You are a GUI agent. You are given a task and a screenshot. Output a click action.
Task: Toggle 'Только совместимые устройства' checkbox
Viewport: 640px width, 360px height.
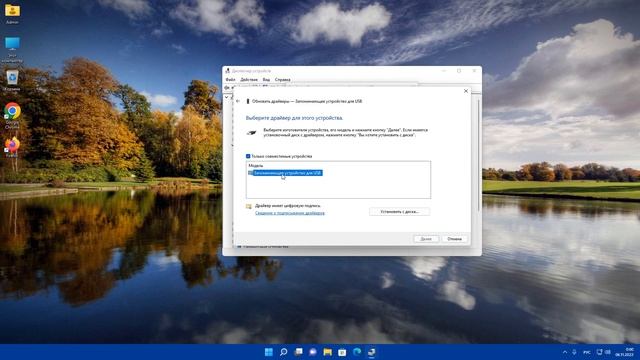248,156
